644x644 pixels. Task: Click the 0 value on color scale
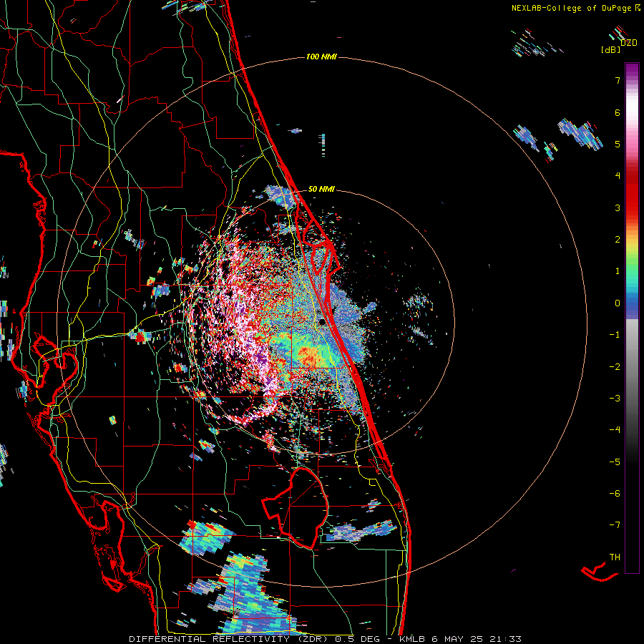pyautogui.click(x=618, y=303)
